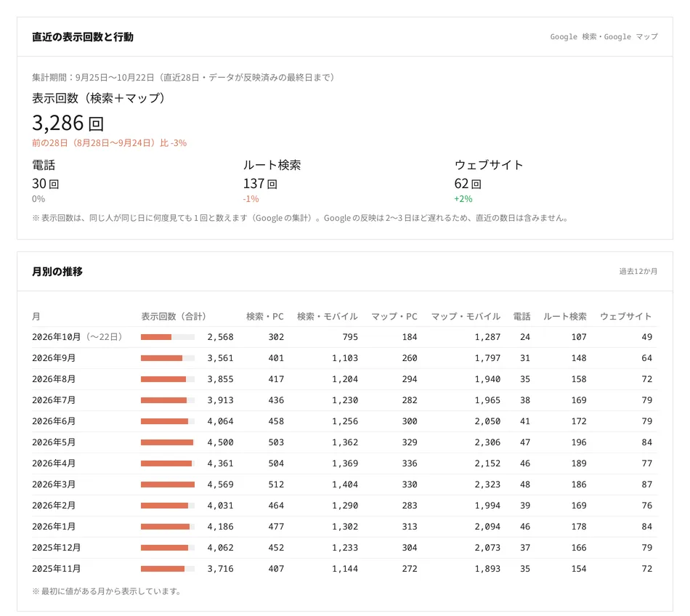Image resolution: width=690 pixels, height=616 pixels.
Task: Click the 表示回数（検索＋マップ） subtitle
Action: coord(99,98)
